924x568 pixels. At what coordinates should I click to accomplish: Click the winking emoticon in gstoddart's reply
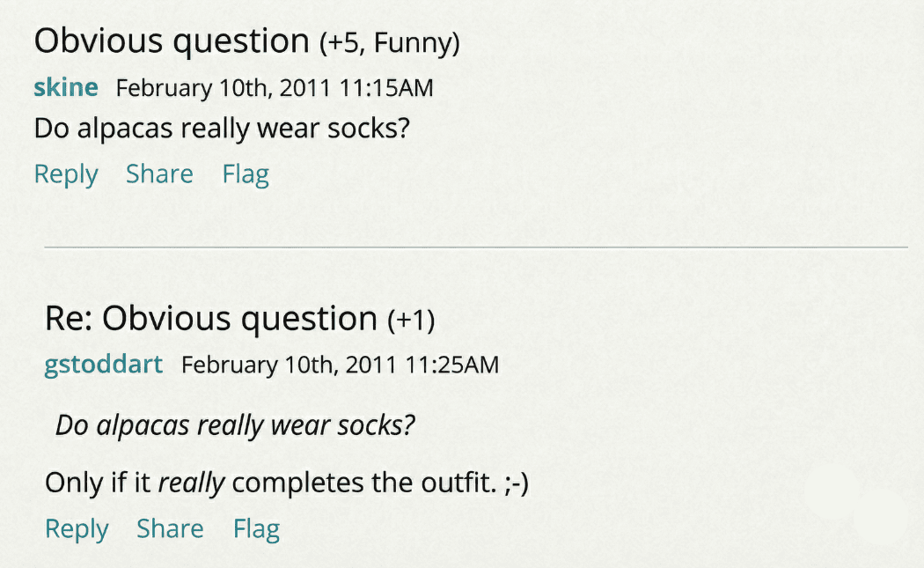click(x=517, y=483)
